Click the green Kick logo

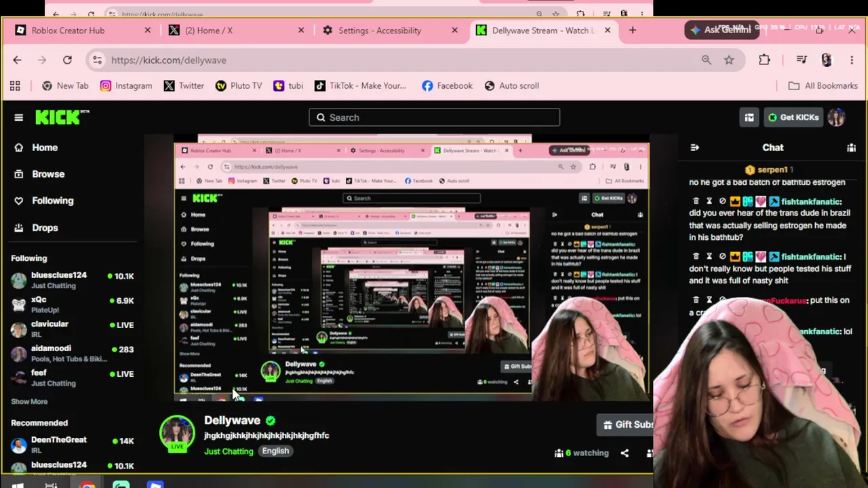coord(62,117)
